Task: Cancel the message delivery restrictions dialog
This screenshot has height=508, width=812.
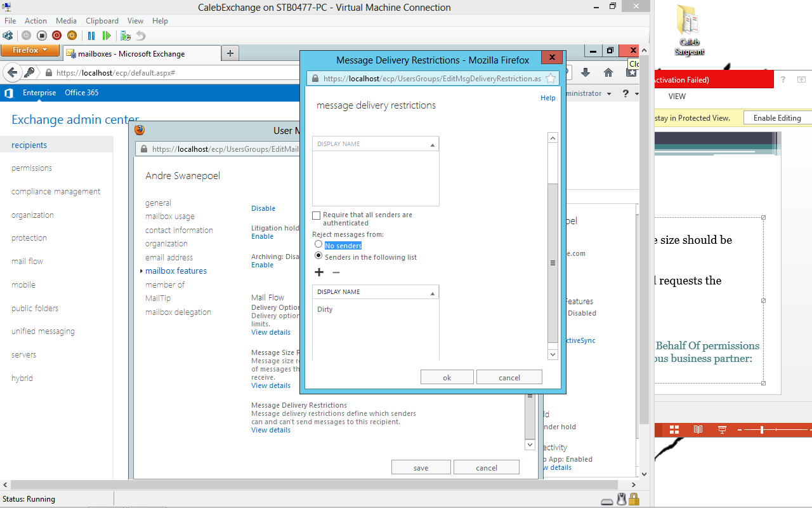Action: pos(509,377)
